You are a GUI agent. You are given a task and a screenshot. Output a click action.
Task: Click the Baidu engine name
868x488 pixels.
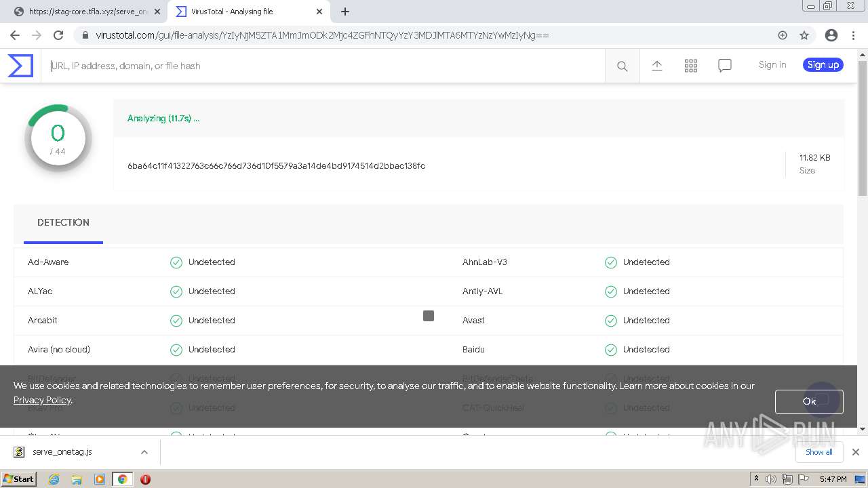coord(473,350)
